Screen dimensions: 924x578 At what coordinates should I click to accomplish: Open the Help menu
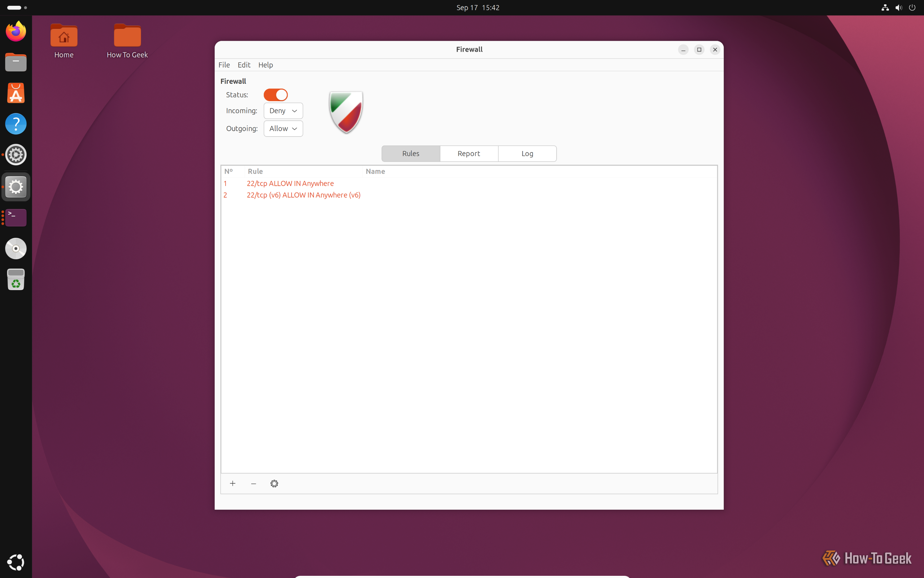265,65
